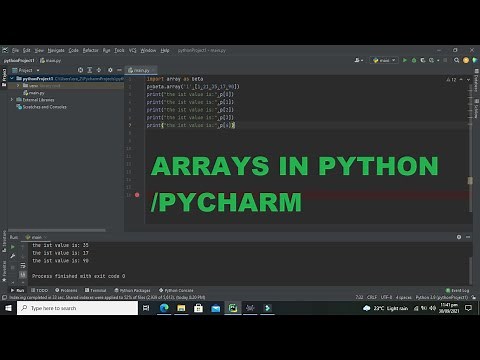The image size is (480, 360).
Task: Open the Help menu
Action: pyautogui.click(x=165, y=50)
